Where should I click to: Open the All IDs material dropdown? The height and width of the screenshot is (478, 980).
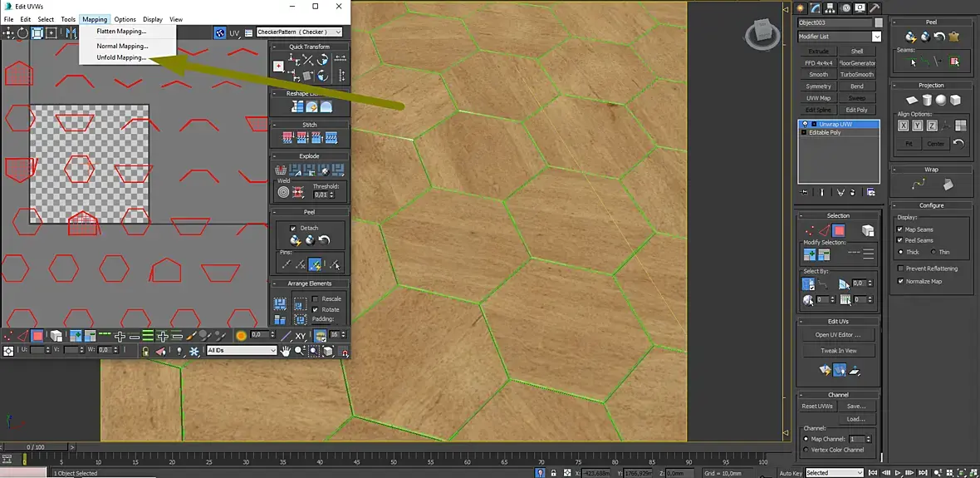tap(241, 350)
